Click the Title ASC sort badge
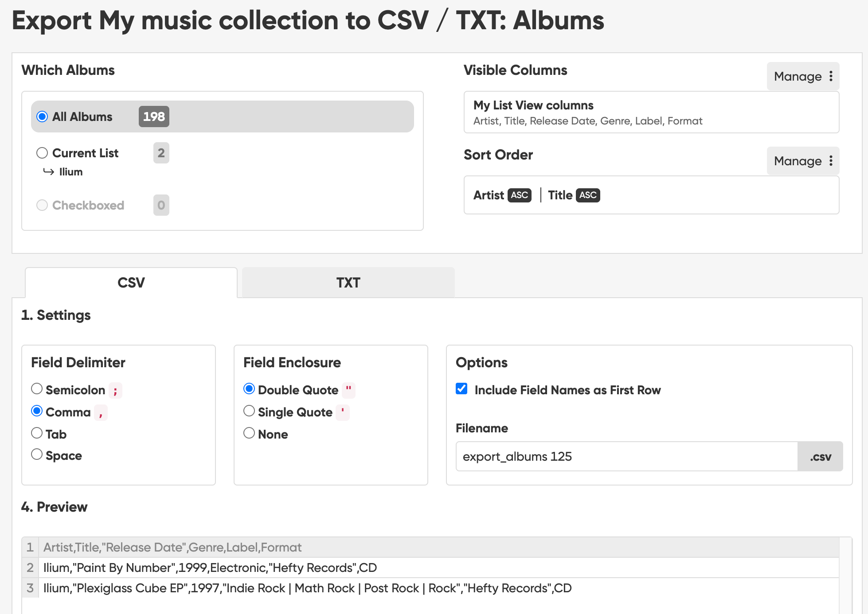This screenshot has width=868, height=614. 588,195
